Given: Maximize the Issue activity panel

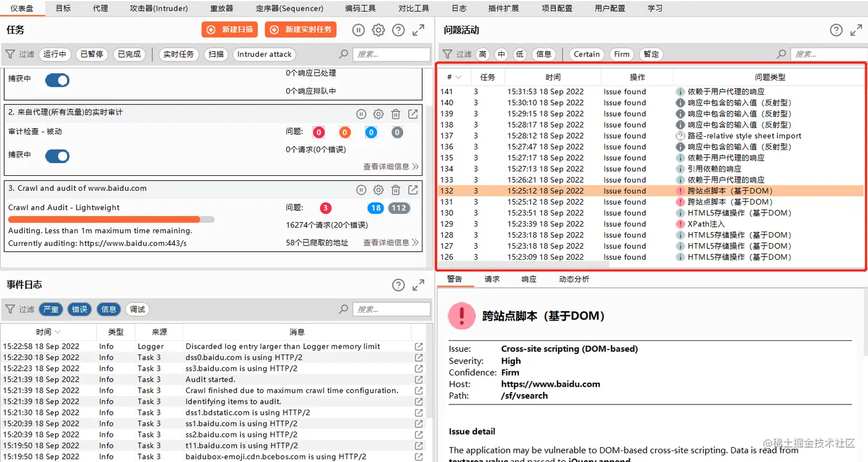Looking at the screenshot, I should click(x=857, y=30).
